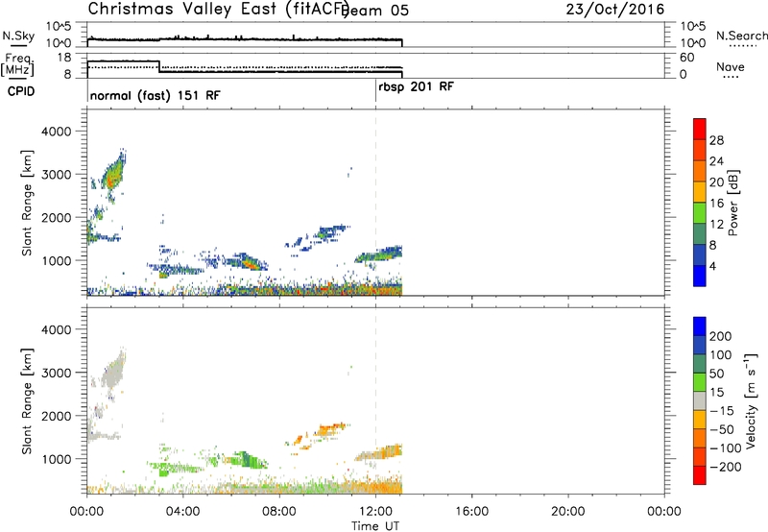This screenshot has height=532, width=768.
Task: Click the '60' tick on the Nave axis
Action: point(687,58)
